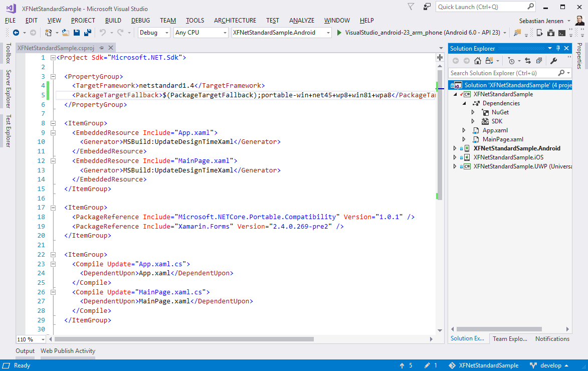
Task: Open the Debug configuration dropdown
Action: coord(154,33)
